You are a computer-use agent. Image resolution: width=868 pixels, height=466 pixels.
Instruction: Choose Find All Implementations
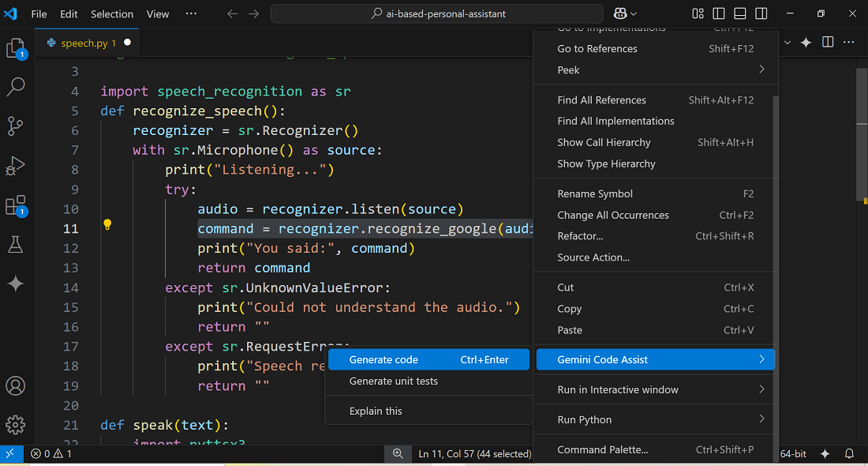pos(656,121)
